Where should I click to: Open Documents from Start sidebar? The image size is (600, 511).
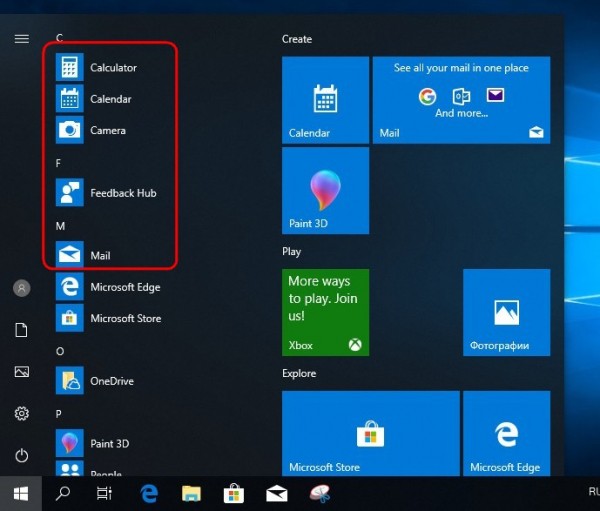pos(21,330)
